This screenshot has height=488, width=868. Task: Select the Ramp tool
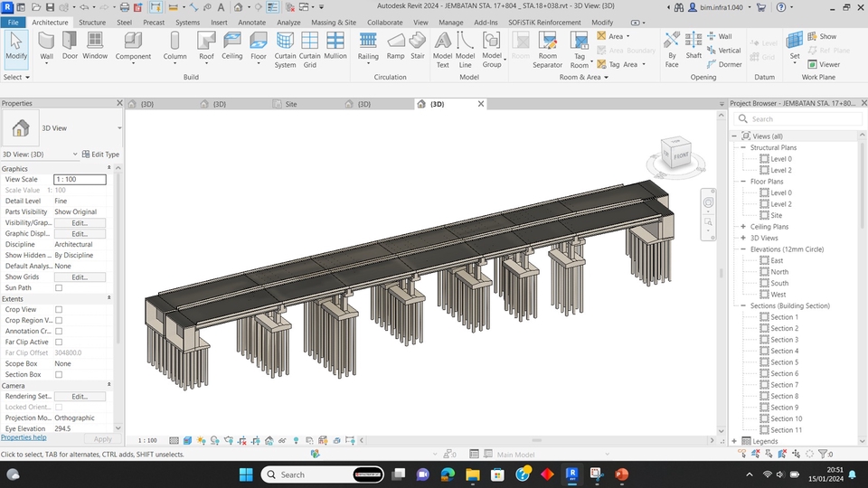pyautogui.click(x=395, y=46)
